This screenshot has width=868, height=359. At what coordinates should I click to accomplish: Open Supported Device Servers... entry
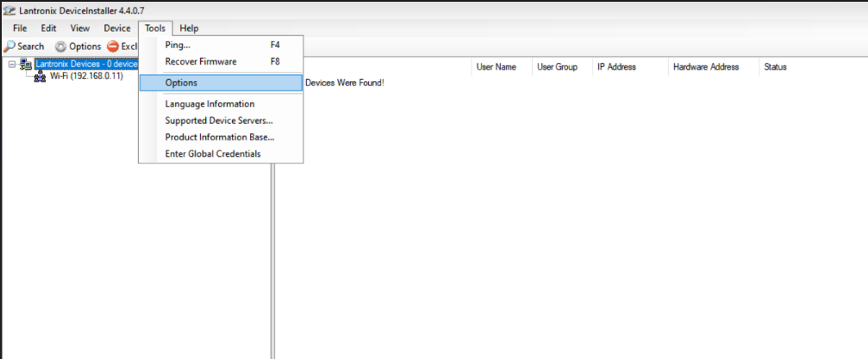218,121
